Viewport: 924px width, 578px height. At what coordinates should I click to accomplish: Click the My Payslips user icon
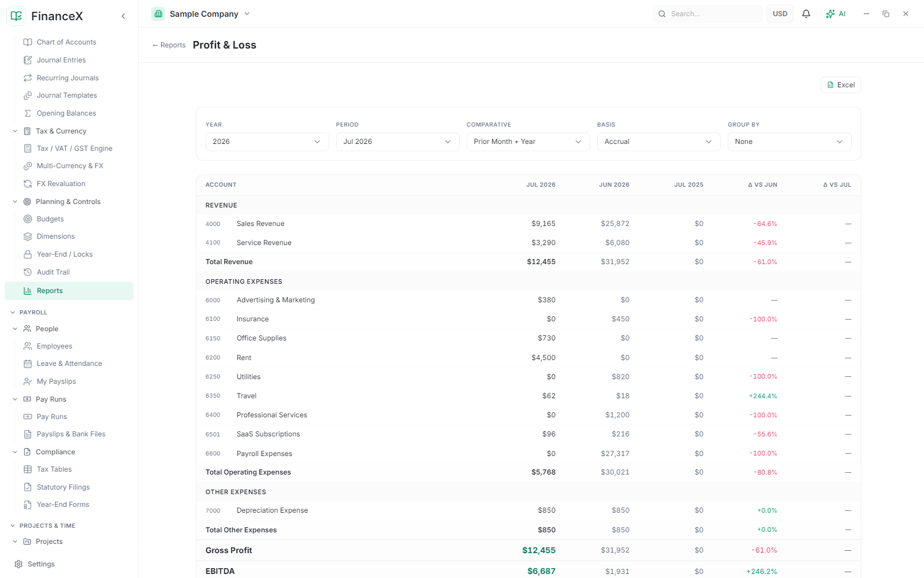(x=28, y=381)
